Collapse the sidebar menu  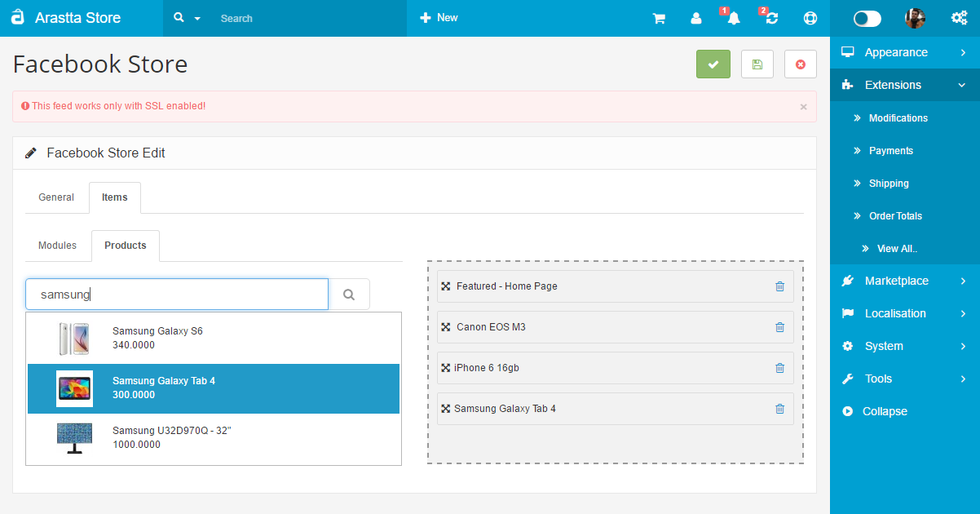click(885, 411)
